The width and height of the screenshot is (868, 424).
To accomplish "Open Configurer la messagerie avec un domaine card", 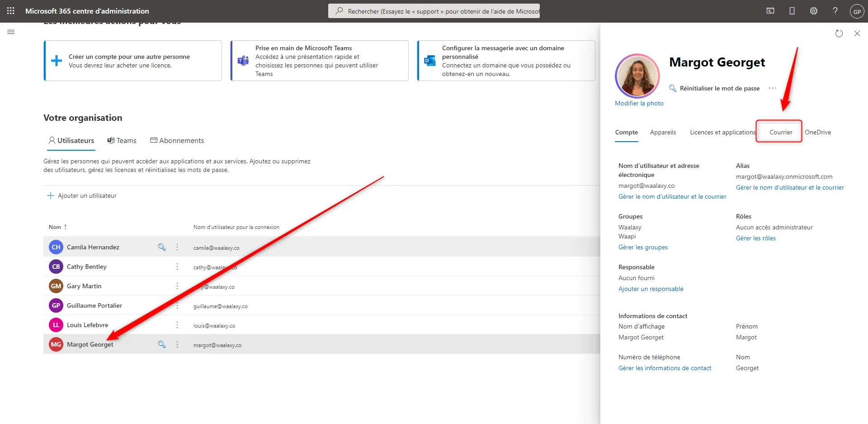I will pos(506,61).
